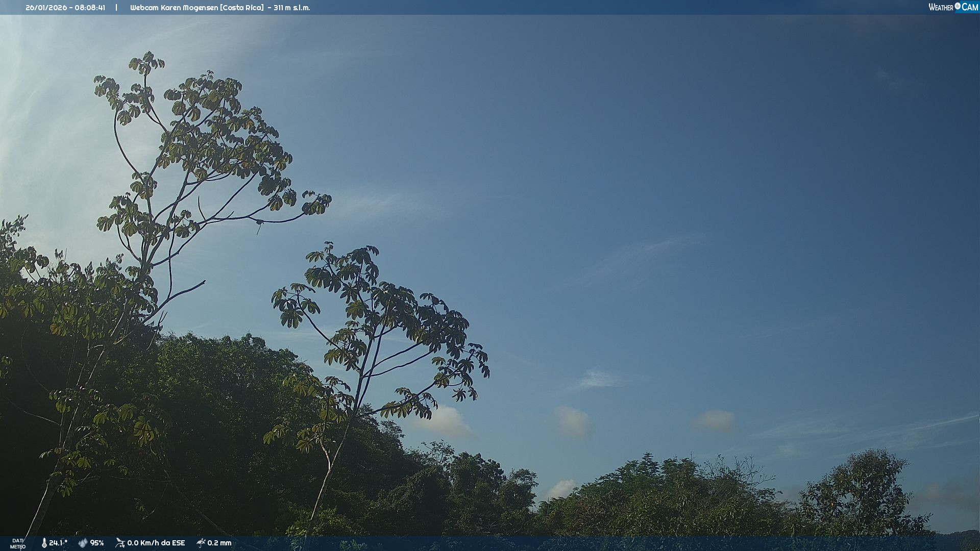Click the humidity water droplets icon
Viewport: 980px width, 551px height.
pos(83,543)
